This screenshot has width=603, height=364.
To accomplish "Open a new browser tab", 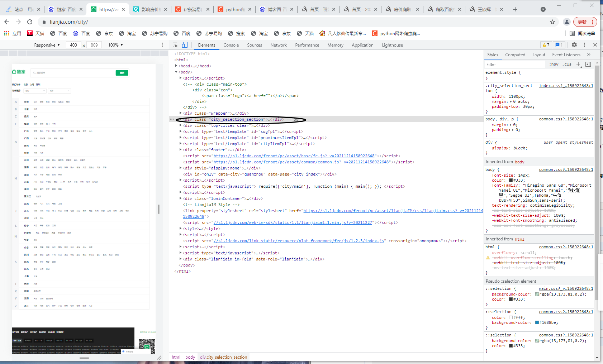I will click(515, 9).
